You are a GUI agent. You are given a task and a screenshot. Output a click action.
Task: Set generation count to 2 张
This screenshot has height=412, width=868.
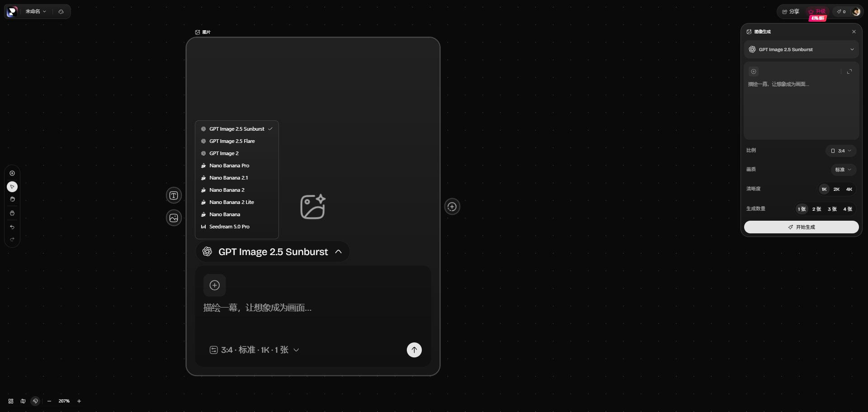(816, 209)
